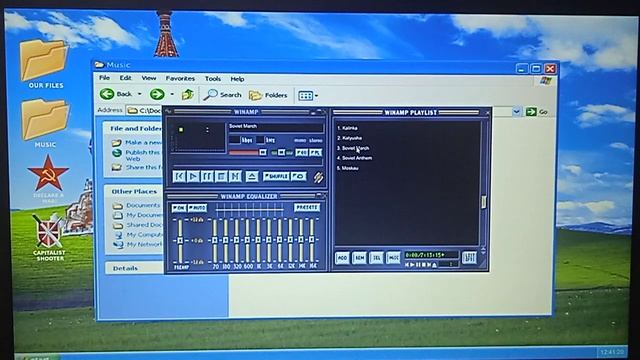
Task: Click the Winamp song title display
Action: point(276,127)
